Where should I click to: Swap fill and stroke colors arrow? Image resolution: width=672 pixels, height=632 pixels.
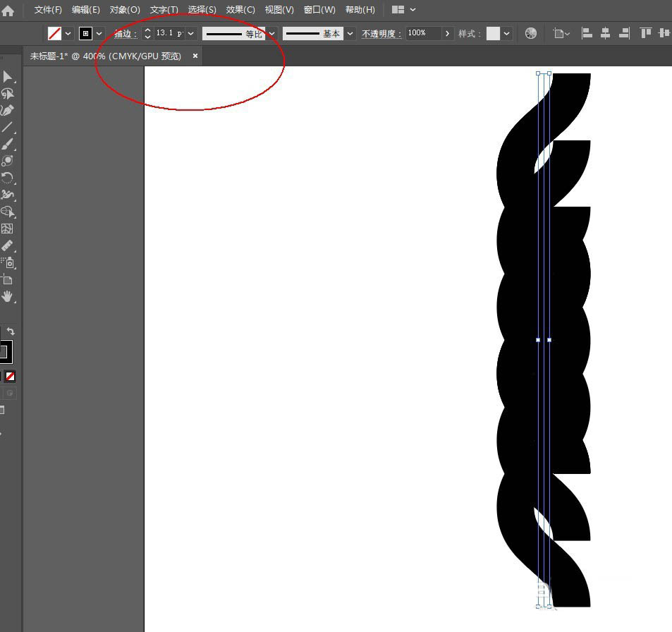click(11, 332)
